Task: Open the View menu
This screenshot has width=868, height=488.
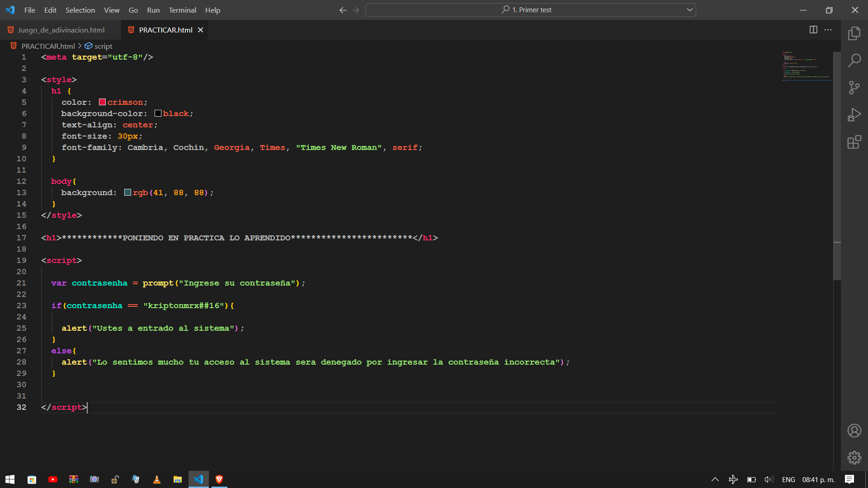Action: pyautogui.click(x=112, y=10)
